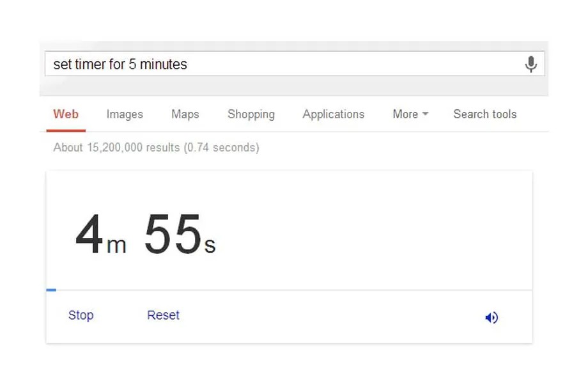
Task: Open Search tools options
Action: click(x=485, y=114)
